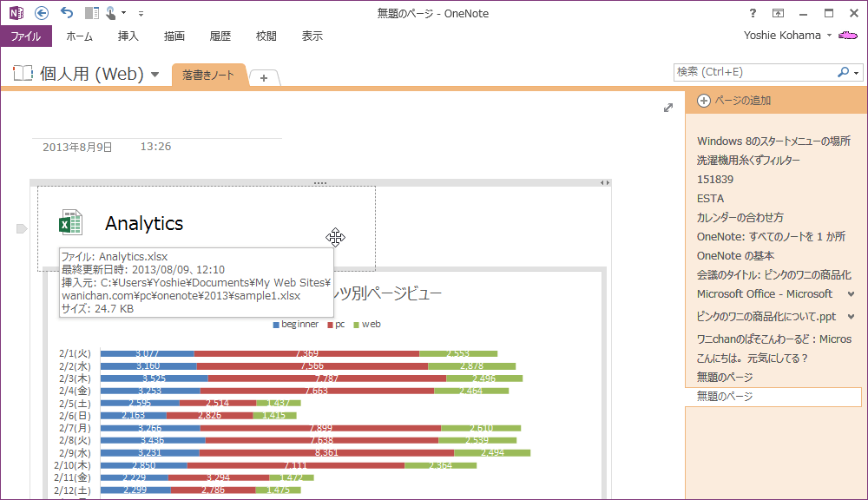Click paragraph handle tag beside Analytics
Image resolution: width=868 pixels, height=500 pixels.
click(x=22, y=228)
